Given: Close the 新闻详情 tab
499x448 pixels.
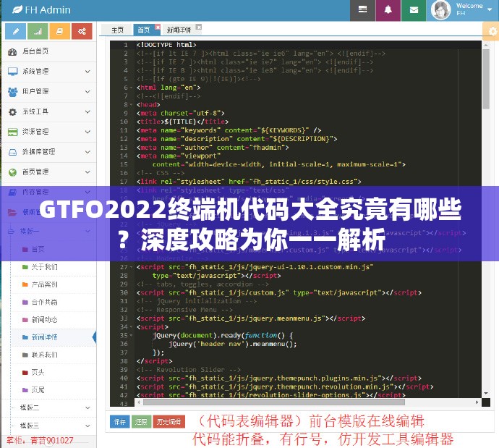Looking at the screenshot, I should click(199, 28).
